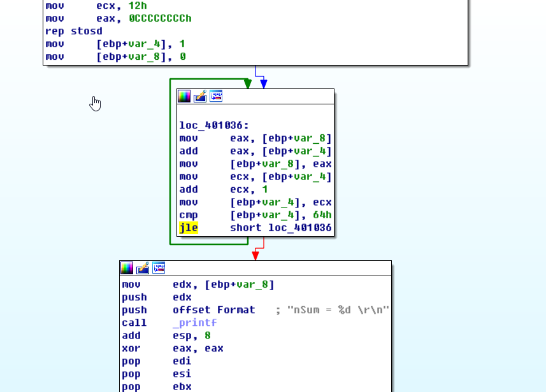The image size is (546, 392).
Task: Click the "nSum = %d" string comment
Action: click(x=338, y=310)
